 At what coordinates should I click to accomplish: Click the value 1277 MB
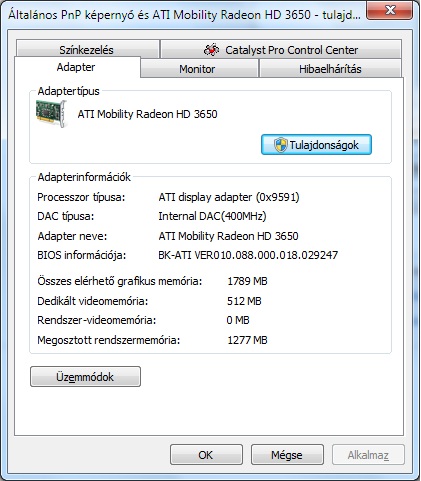click(247, 340)
